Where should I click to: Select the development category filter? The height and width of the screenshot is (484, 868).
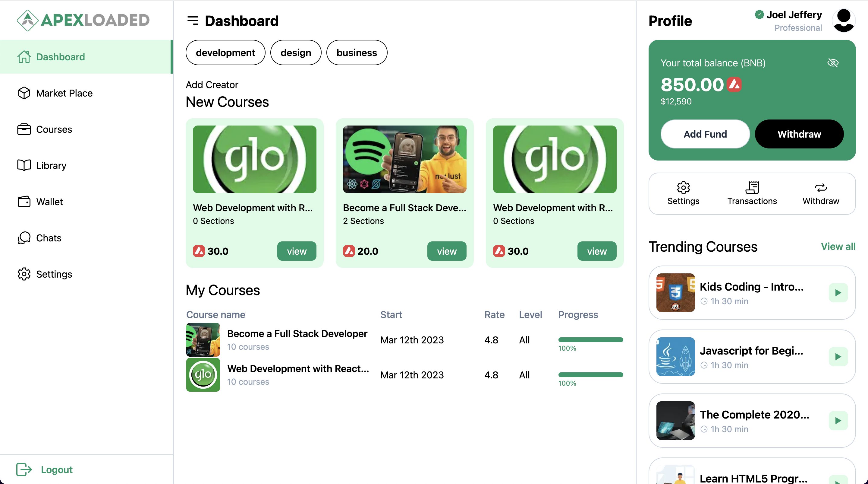pyautogui.click(x=225, y=53)
